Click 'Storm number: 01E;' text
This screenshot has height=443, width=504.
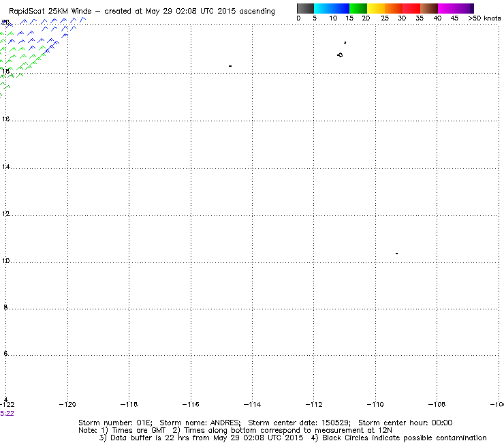click(x=115, y=423)
